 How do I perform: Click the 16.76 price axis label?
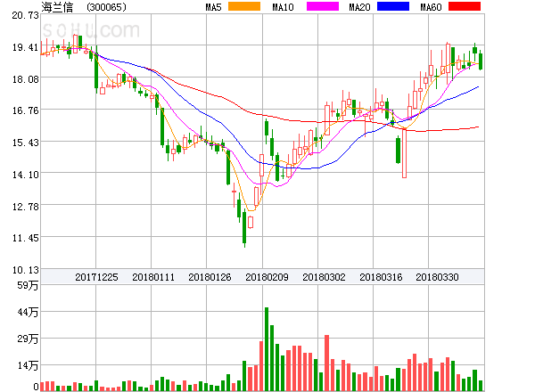[x=25, y=110]
